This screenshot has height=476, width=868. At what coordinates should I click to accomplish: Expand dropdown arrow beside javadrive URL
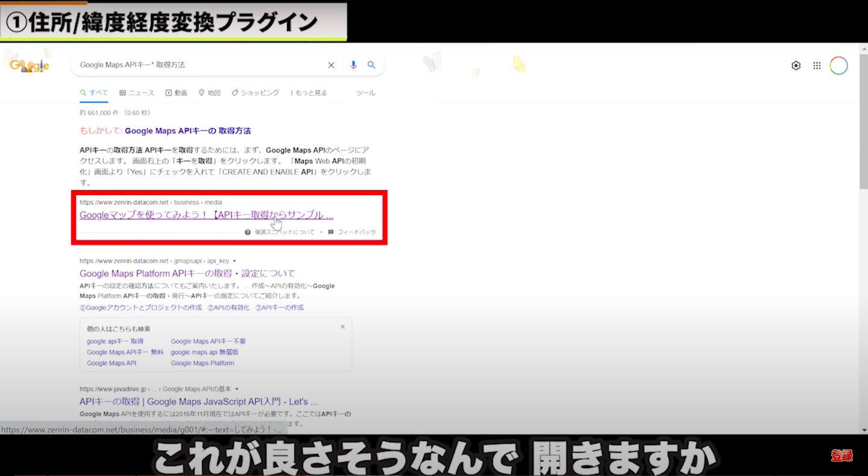pyautogui.click(x=237, y=389)
